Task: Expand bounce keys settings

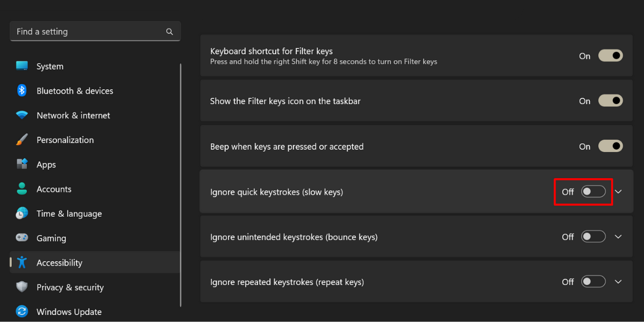Action: pyautogui.click(x=618, y=236)
